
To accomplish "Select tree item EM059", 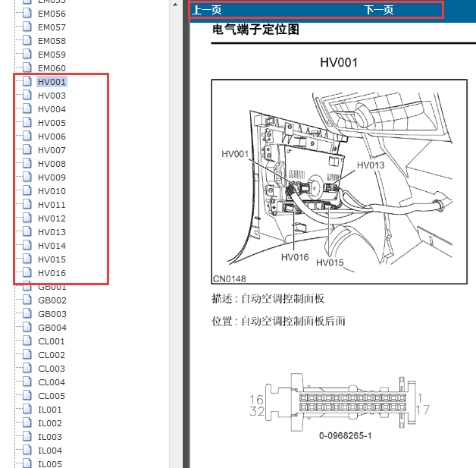I will (52, 55).
